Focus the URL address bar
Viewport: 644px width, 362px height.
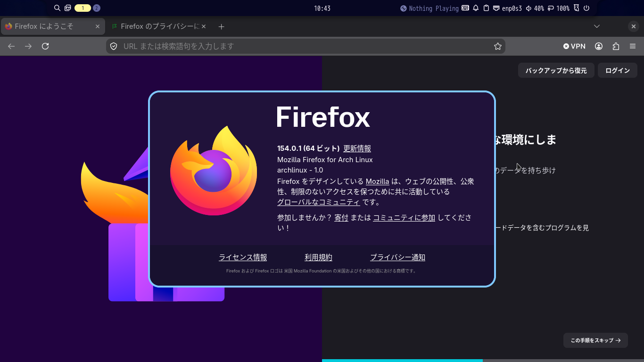pos(305,46)
